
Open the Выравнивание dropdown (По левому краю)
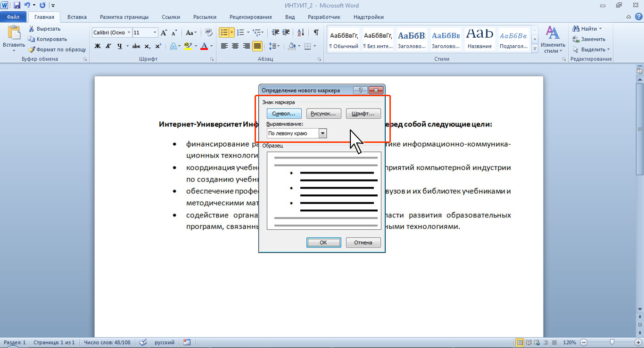(297, 133)
